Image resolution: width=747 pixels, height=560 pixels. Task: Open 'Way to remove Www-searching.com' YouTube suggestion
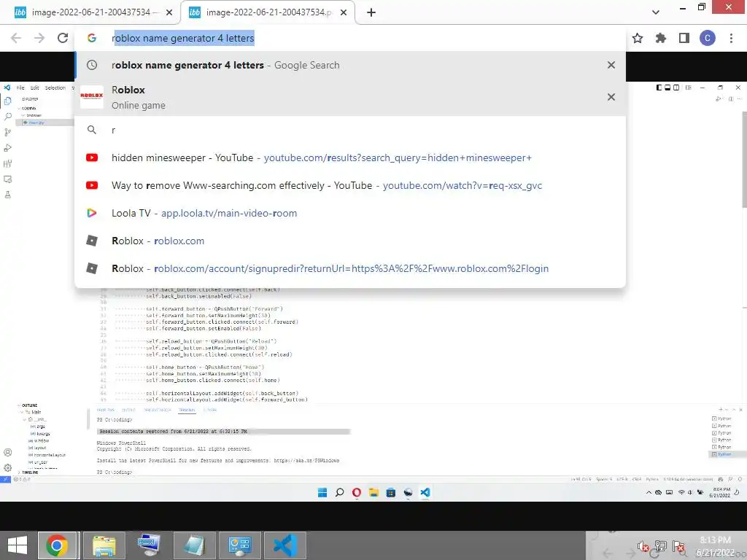point(350,185)
